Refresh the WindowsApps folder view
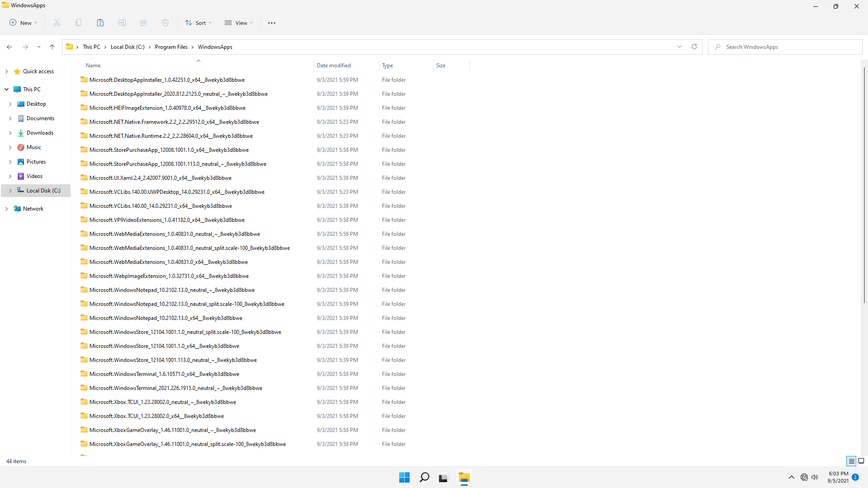This screenshot has width=868, height=488. [x=694, y=47]
